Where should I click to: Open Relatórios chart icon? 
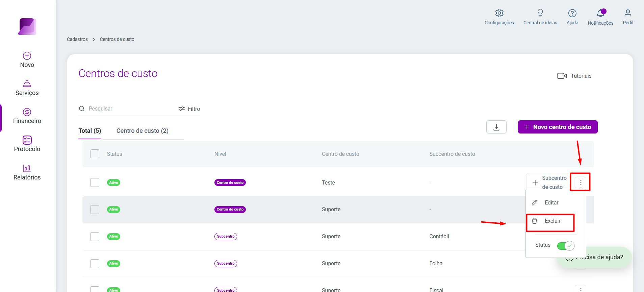[x=27, y=168]
